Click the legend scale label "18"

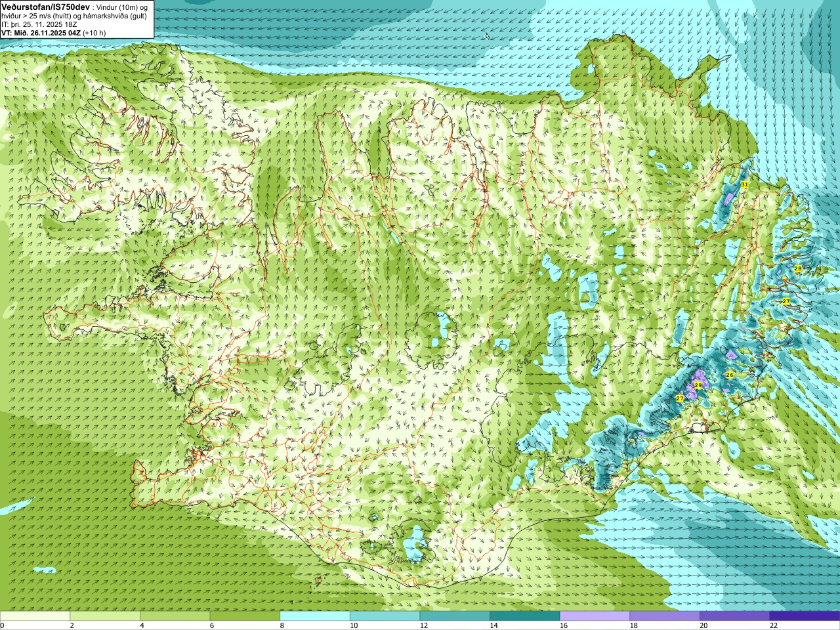[x=634, y=625]
